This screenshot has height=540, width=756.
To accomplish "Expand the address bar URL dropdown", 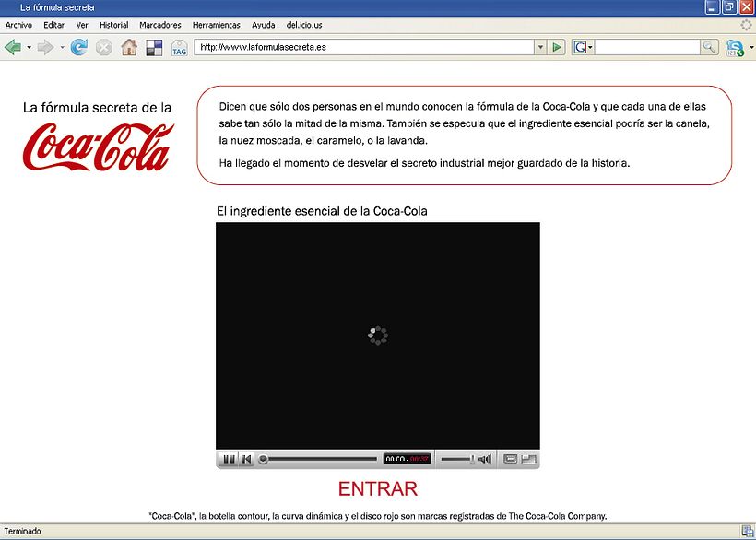I will pos(540,47).
